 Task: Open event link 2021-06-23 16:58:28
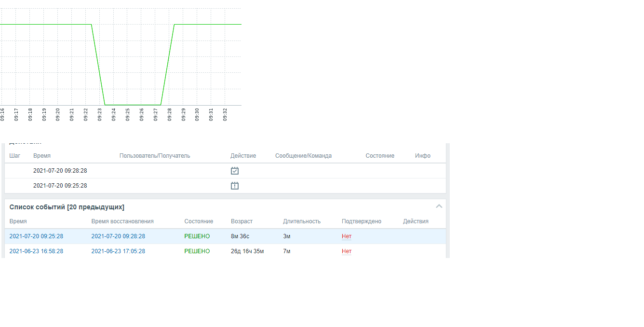tap(36, 251)
